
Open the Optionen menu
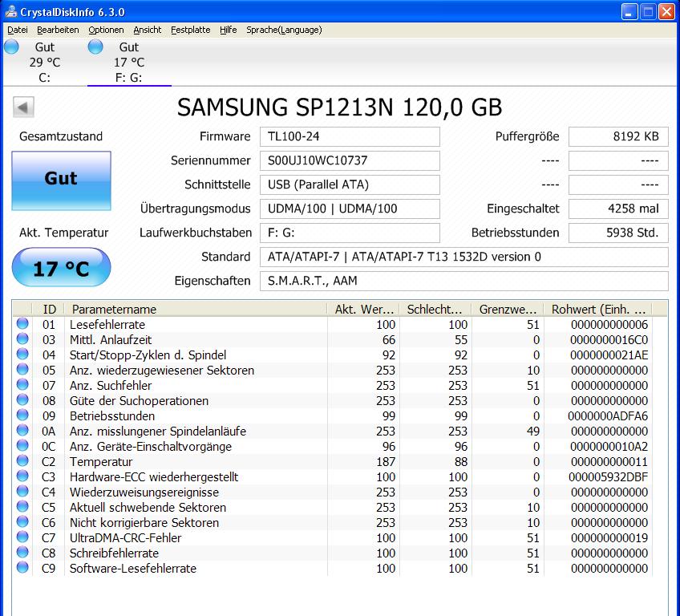[x=106, y=30]
